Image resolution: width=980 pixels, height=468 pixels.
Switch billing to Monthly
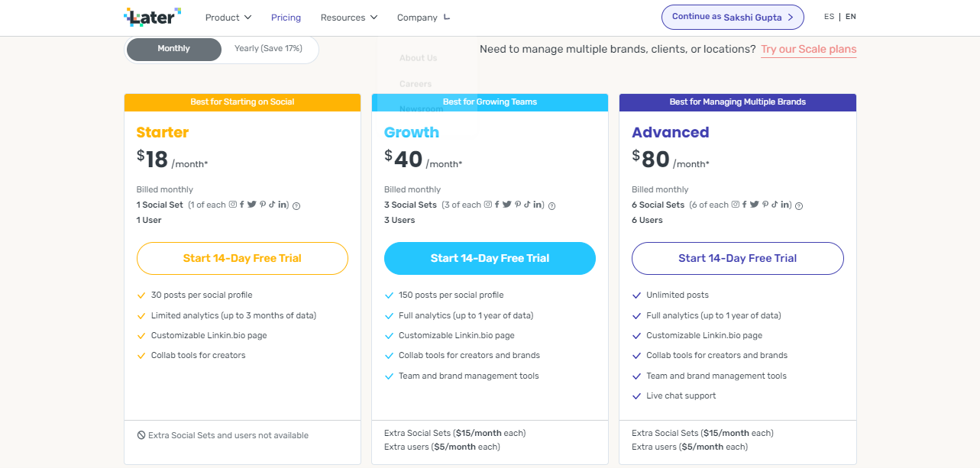pos(173,49)
